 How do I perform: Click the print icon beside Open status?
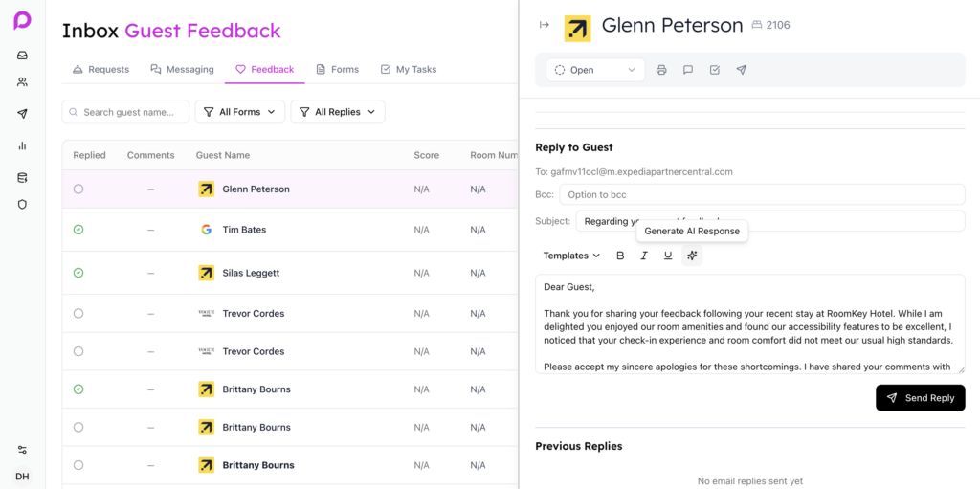pos(661,70)
